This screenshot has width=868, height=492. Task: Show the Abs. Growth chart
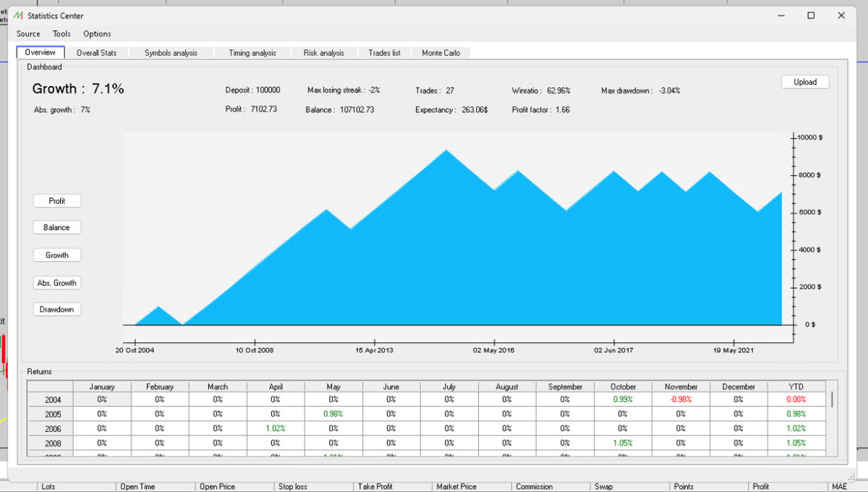(57, 283)
